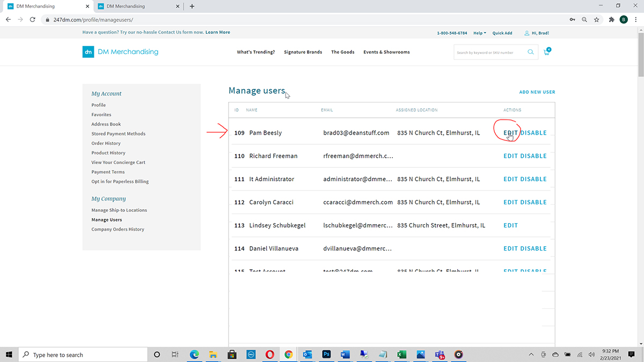644x362 pixels.
Task: Open Word from the taskbar
Action: (345, 354)
